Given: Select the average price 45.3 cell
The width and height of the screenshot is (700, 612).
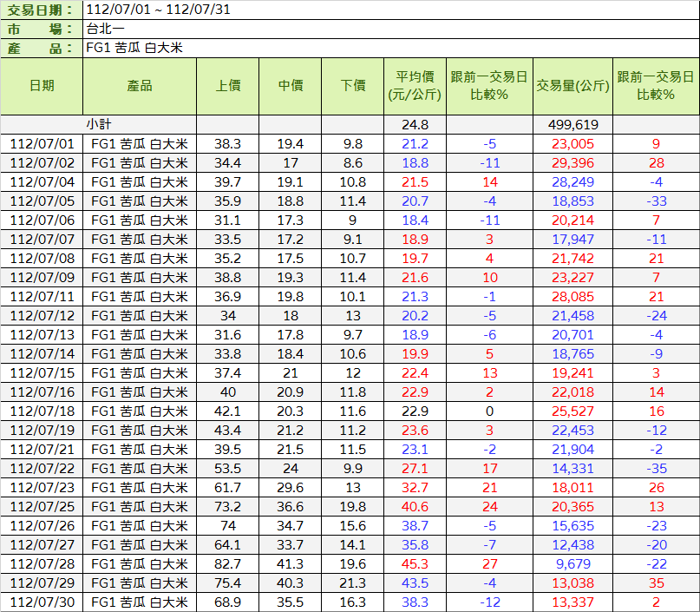Looking at the screenshot, I should pyautogui.click(x=415, y=563).
